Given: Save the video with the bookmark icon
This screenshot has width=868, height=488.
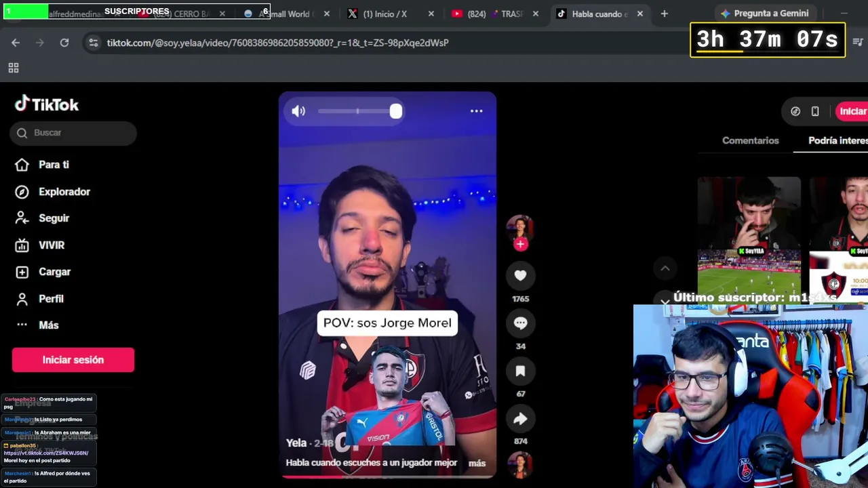Looking at the screenshot, I should (520, 371).
